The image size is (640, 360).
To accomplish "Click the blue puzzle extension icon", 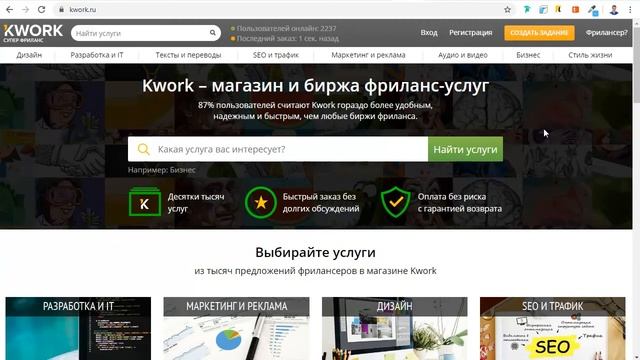I will (x=593, y=10).
